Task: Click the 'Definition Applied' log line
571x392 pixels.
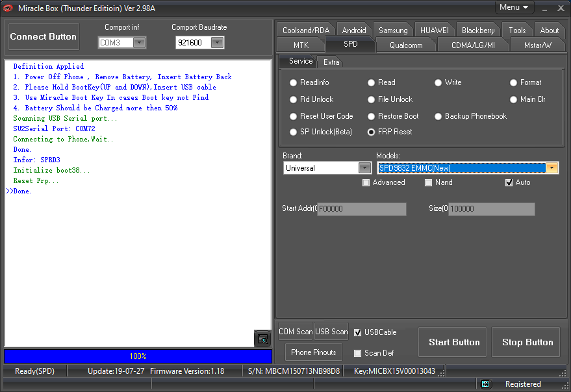Action: tap(49, 66)
